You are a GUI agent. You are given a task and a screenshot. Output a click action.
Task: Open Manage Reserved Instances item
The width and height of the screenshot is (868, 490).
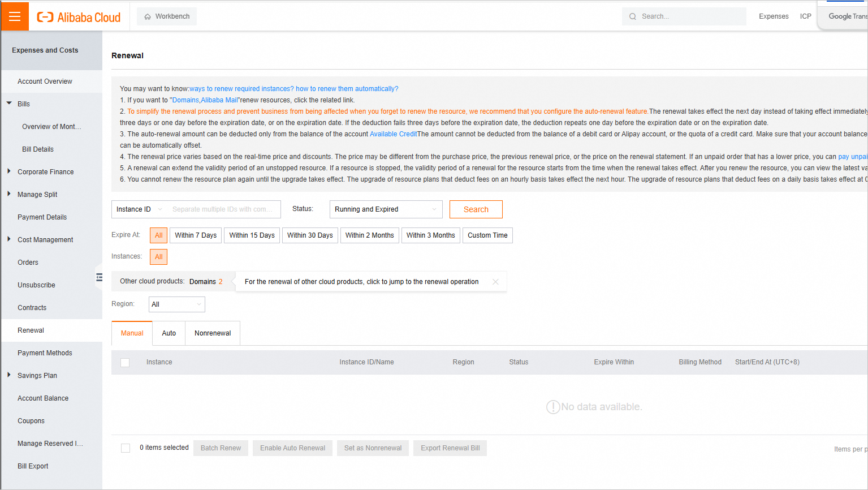pos(51,444)
